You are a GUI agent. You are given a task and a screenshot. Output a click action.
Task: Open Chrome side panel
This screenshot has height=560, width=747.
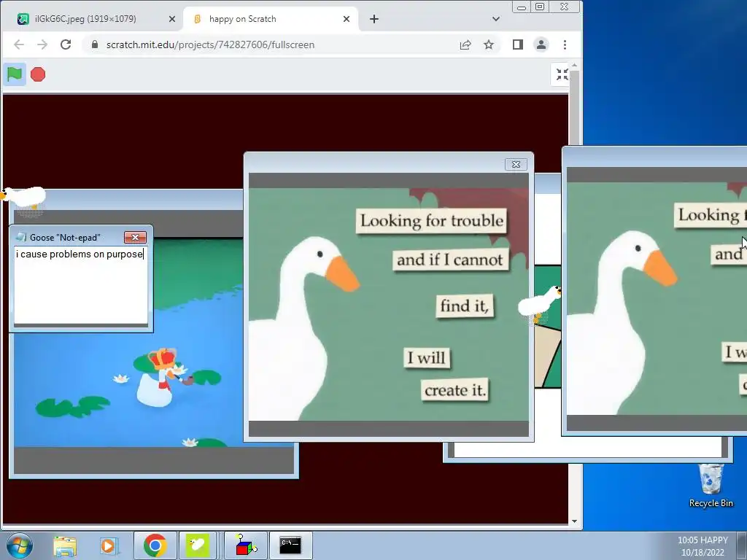click(518, 44)
